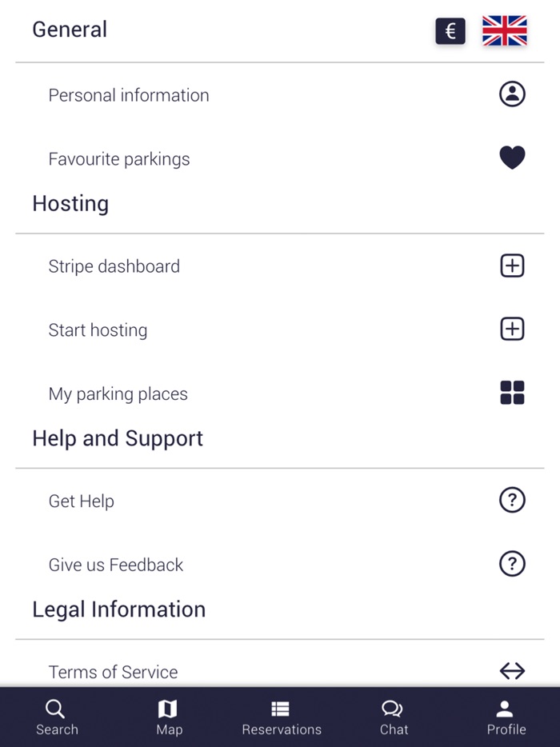
Task: Select Start hosting option
Action: pos(98,330)
